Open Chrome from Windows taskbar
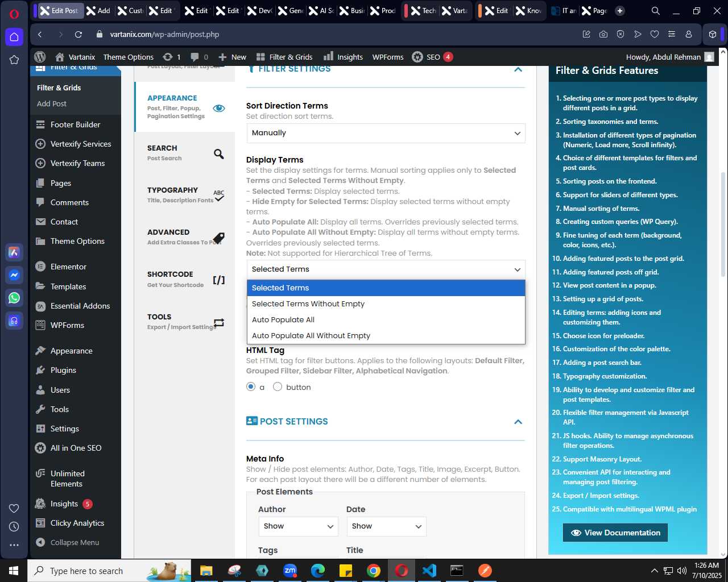 [x=374, y=571]
